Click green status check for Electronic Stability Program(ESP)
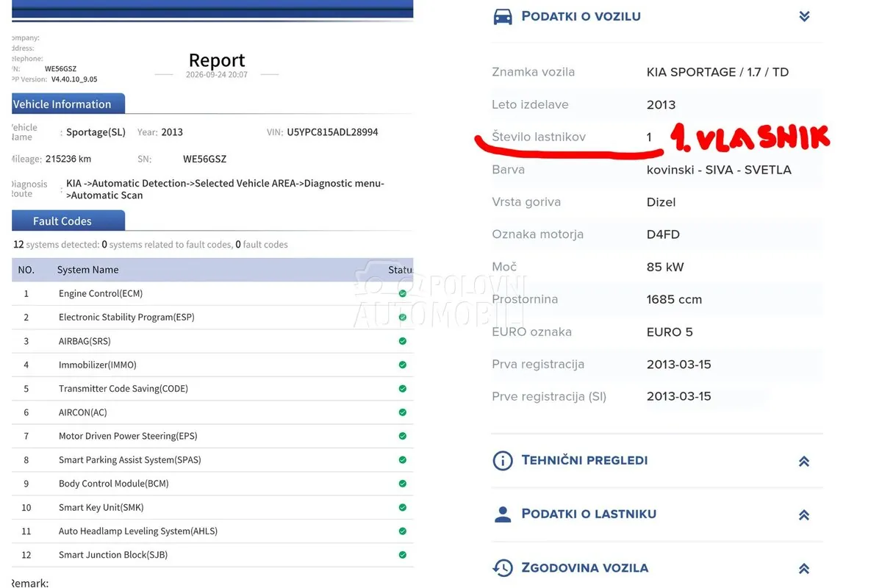This screenshot has width=882, height=588. point(403,318)
